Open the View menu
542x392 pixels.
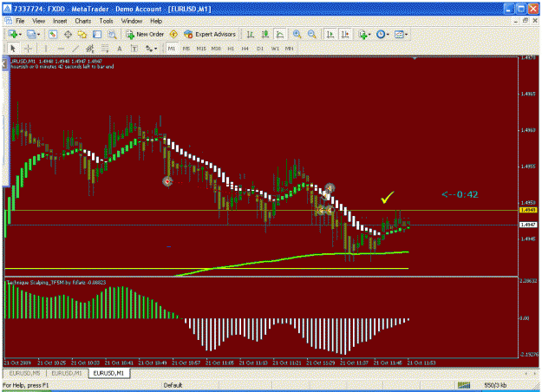(x=38, y=21)
